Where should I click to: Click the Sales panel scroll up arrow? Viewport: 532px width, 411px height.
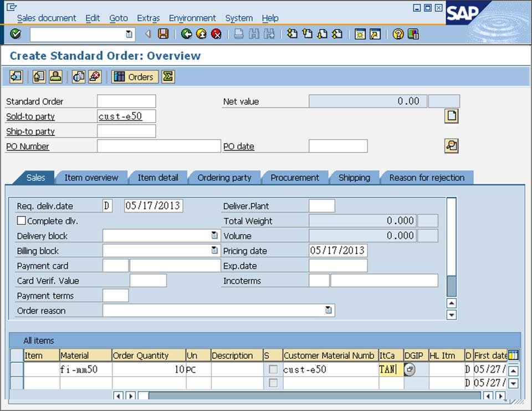point(451,303)
